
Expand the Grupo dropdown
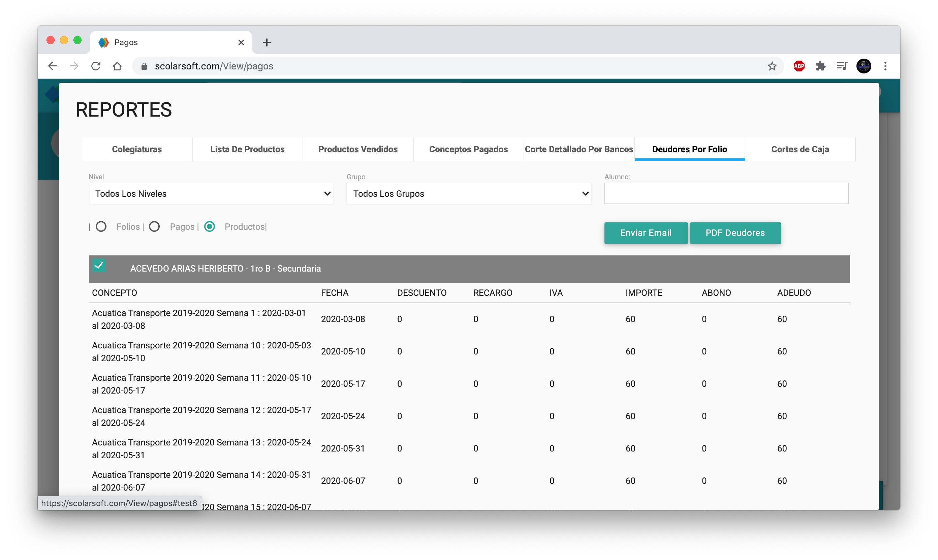[469, 194]
